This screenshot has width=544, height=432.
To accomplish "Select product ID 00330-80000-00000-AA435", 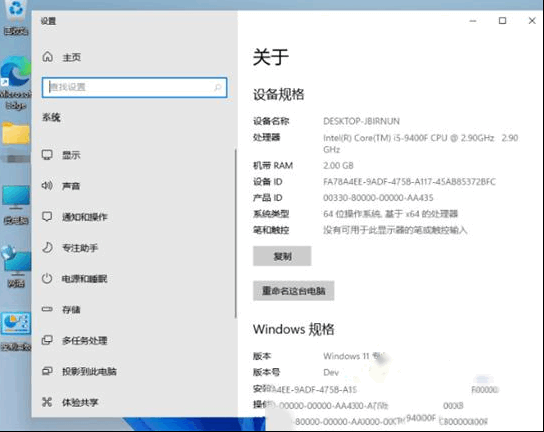I will (x=378, y=198).
